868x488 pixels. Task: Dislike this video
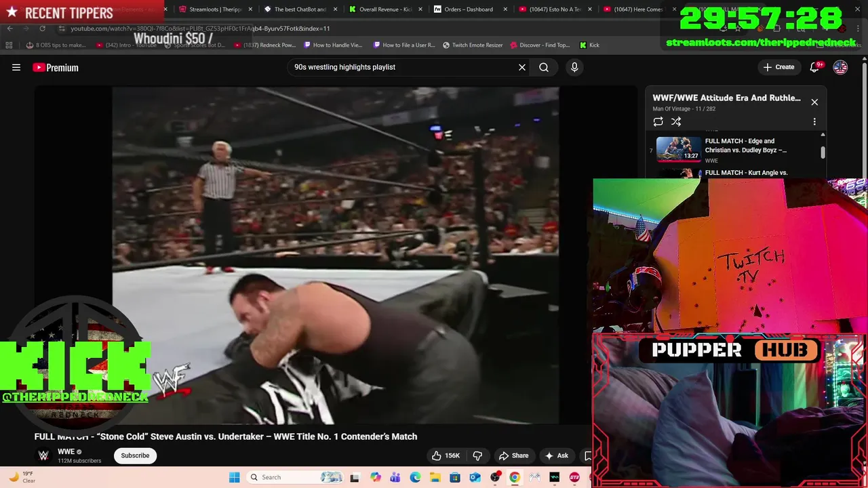[477, 455]
